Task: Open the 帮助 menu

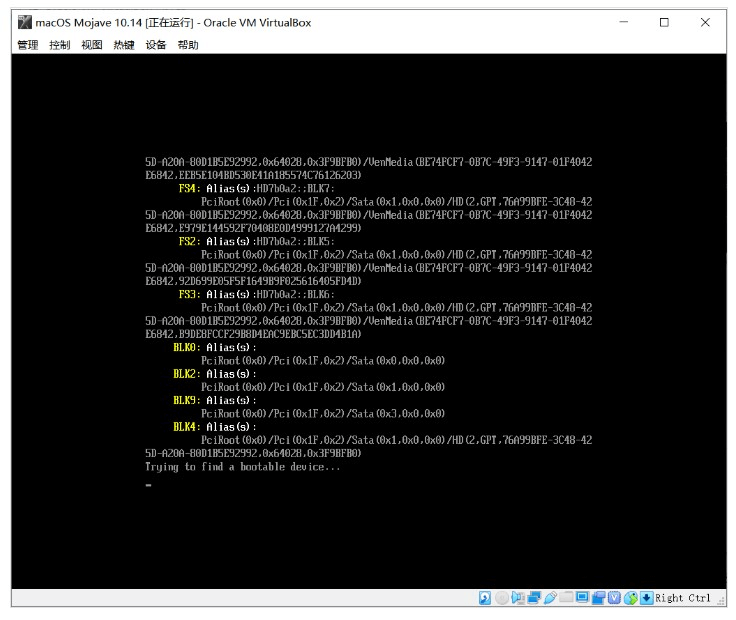Action: pyautogui.click(x=188, y=45)
